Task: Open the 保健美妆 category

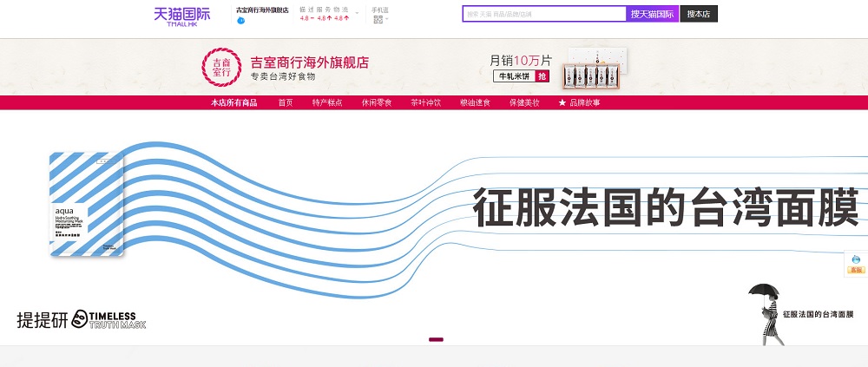Action: point(524,103)
